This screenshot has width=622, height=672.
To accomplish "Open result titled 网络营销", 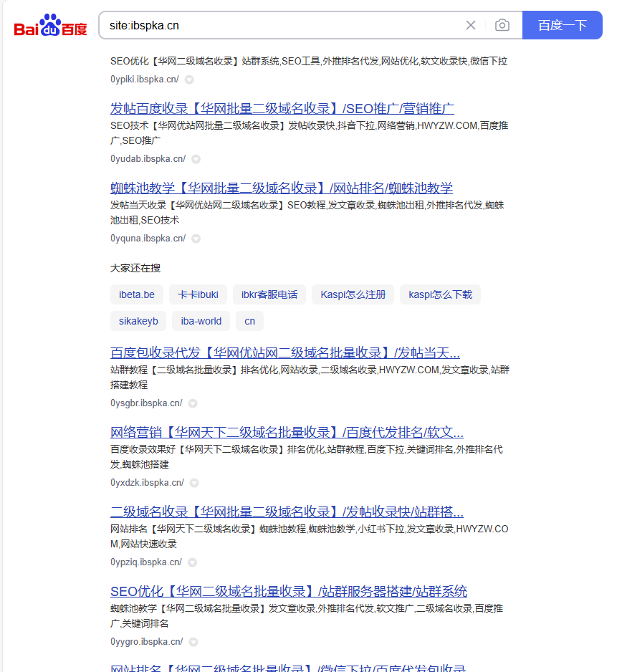I will click(287, 433).
